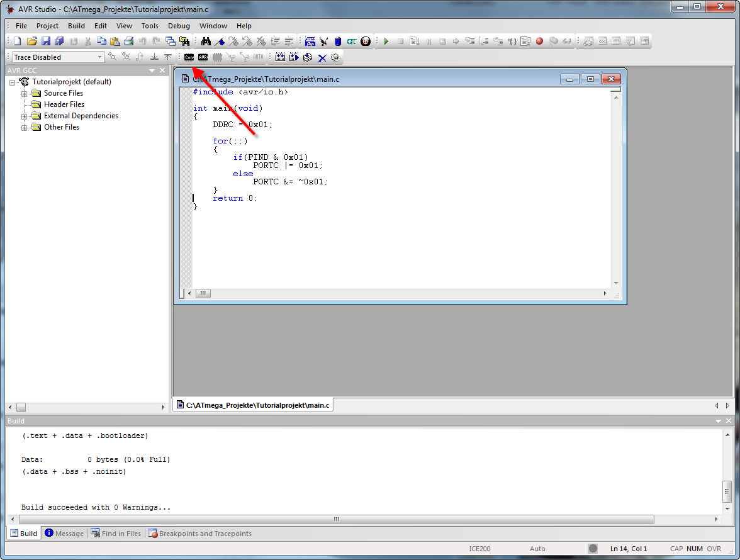Expand the Other Files folder node
The width and height of the screenshot is (740, 560).
24,128
